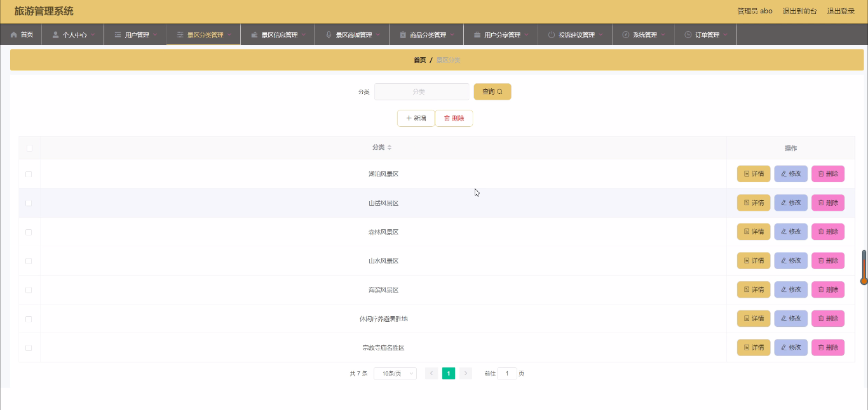Screen dimensions: 868x410
Task: Click the next page arrow
Action: point(466,374)
